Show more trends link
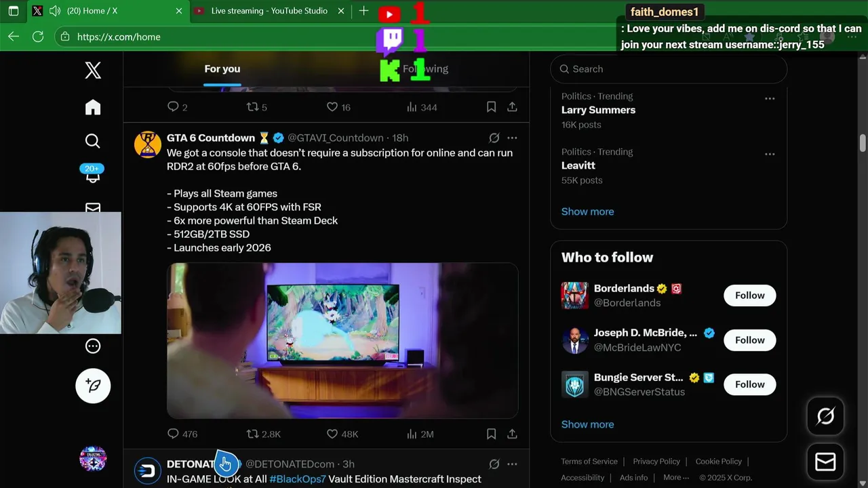This screenshot has width=868, height=488. pos(587,211)
